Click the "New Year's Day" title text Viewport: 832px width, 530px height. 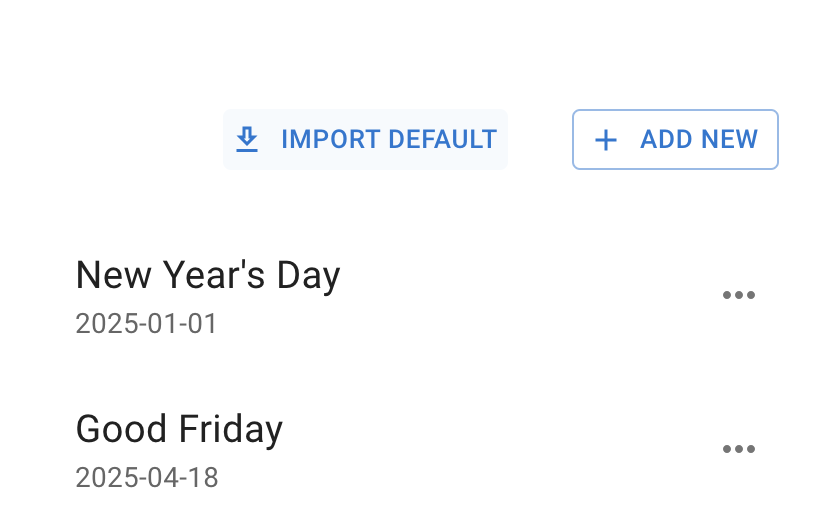pyautogui.click(x=208, y=275)
